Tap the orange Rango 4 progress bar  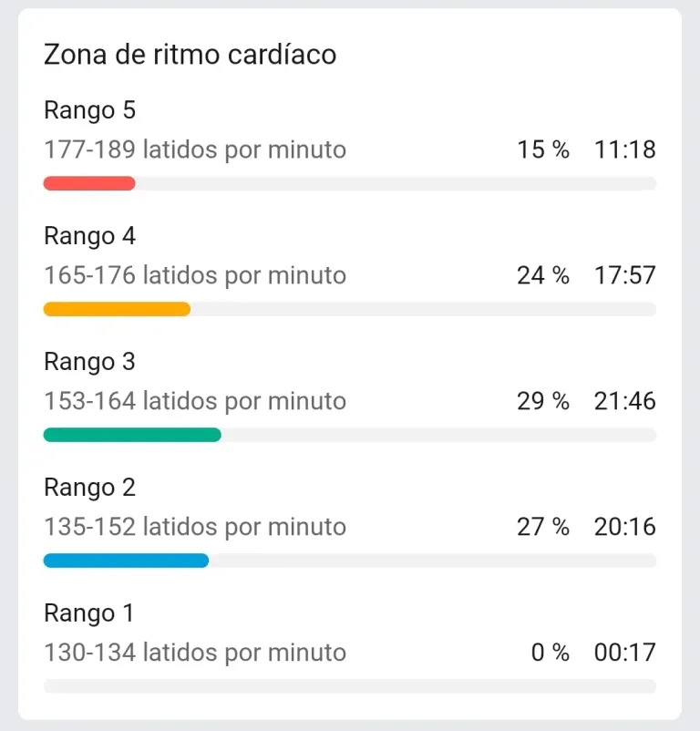pos(117,309)
